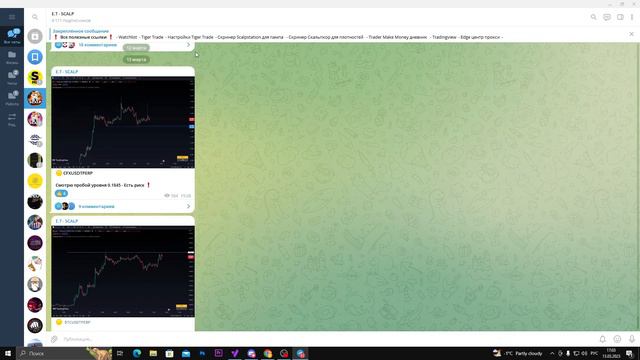This screenshot has width=640, height=360.
Task: Click the voice message microphone icon
Action: [x=631, y=339]
